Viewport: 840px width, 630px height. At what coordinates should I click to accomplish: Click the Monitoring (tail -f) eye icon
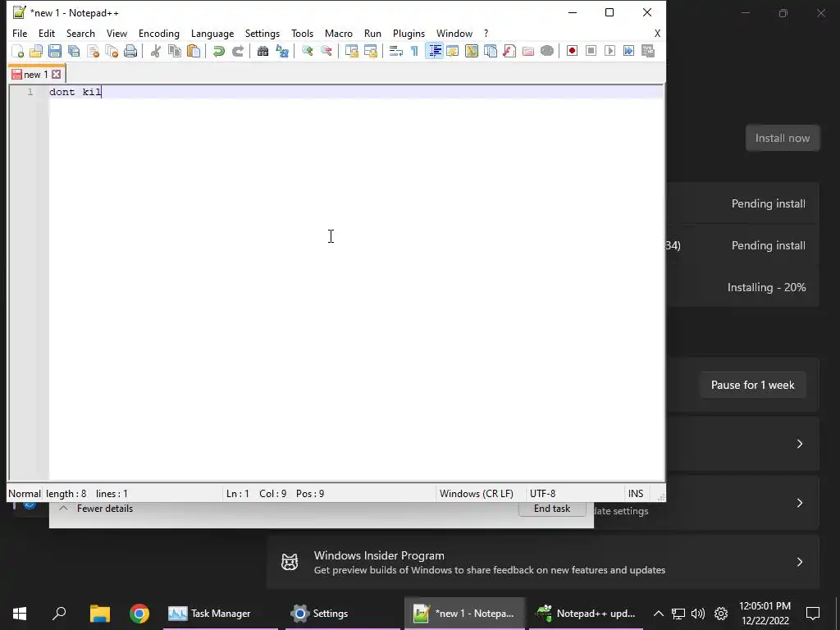pos(547,51)
